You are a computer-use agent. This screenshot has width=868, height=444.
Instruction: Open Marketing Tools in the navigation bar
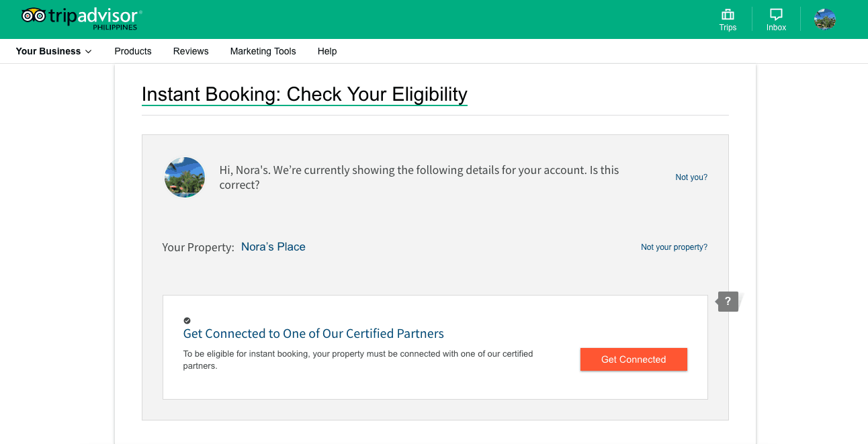click(263, 51)
